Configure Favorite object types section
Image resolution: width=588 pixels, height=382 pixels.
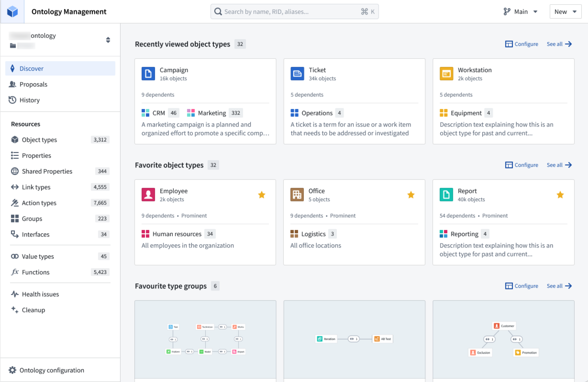click(521, 165)
